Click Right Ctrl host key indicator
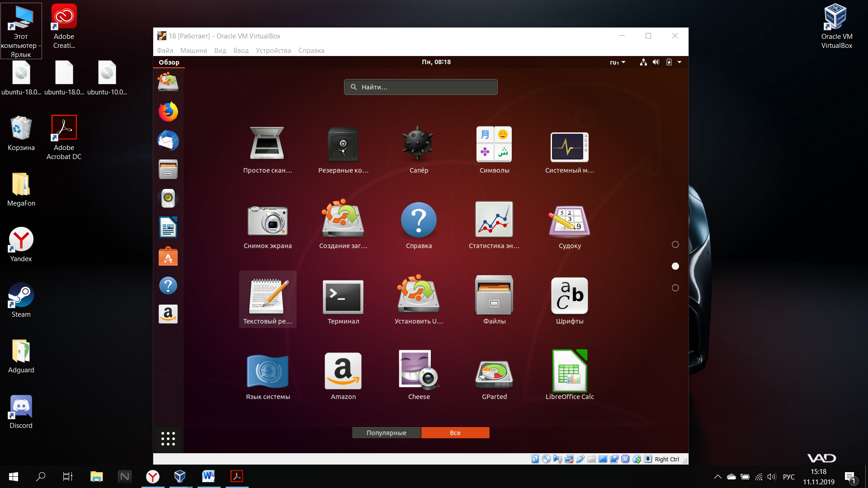The height and width of the screenshot is (488, 868). (667, 459)
